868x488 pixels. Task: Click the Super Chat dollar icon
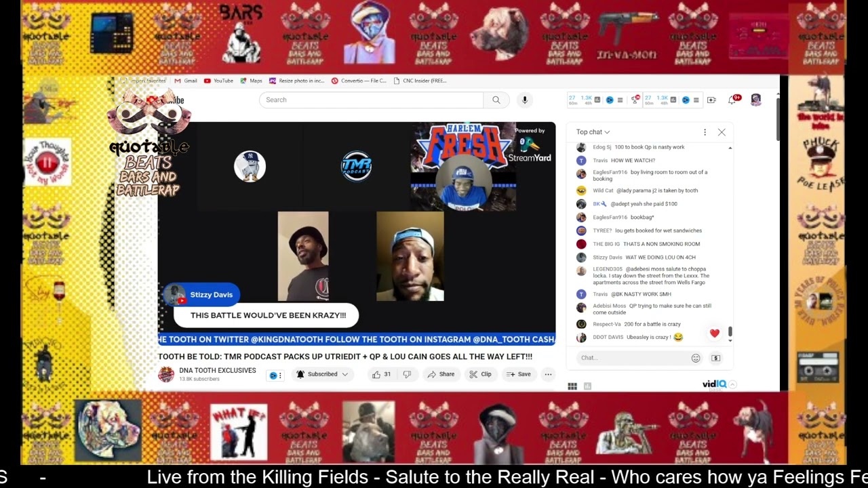click(715, 358)
